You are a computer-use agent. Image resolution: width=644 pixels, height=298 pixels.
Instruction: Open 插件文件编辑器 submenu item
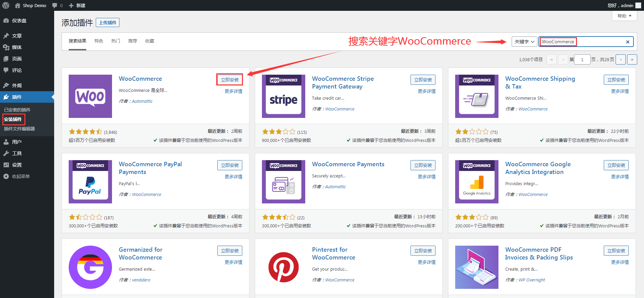(x=19, y=129)
